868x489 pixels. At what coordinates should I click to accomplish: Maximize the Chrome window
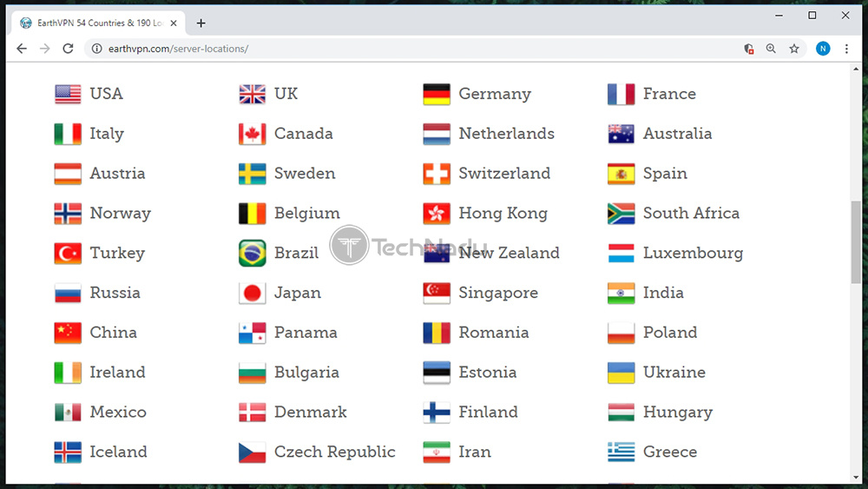pyautogui.click(x=812, y=16)
